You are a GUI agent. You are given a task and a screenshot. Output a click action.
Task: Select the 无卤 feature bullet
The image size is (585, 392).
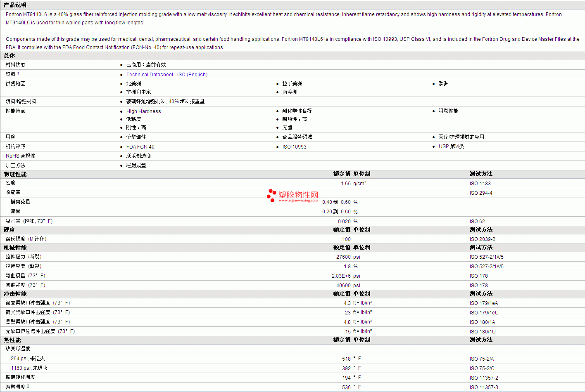(287, 128)
